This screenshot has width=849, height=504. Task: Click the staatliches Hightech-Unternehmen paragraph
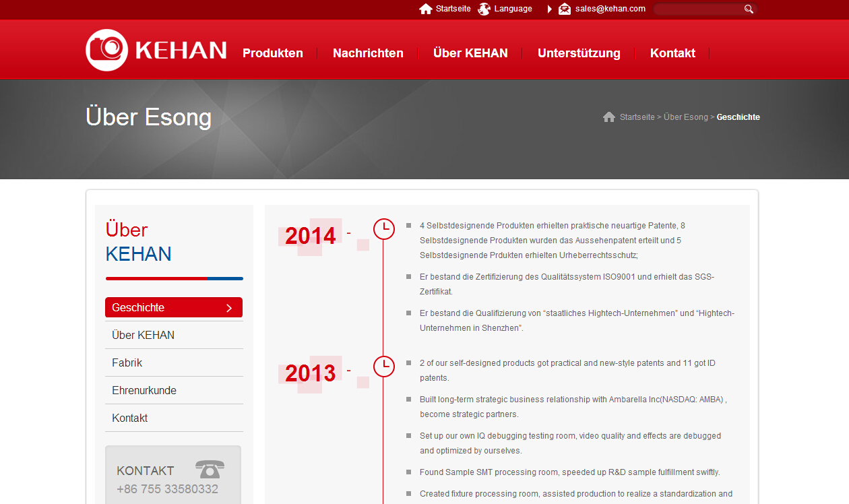[x=577, y=321]
